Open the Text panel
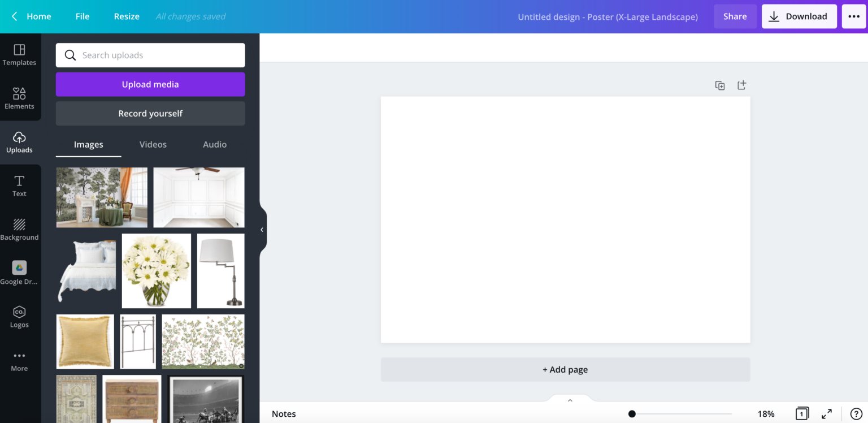This screenshot has width=868, height=423. click(19, 186)
